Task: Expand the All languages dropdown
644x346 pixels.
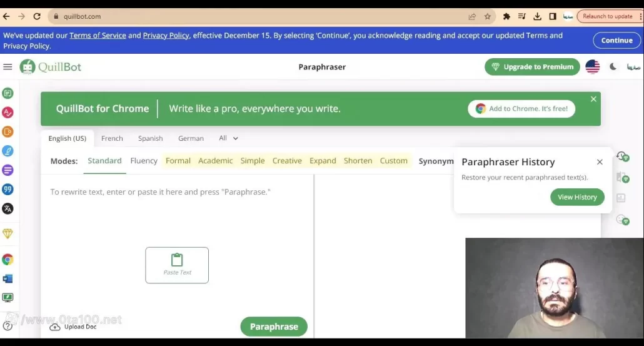Action: click(x=228, y=138)
